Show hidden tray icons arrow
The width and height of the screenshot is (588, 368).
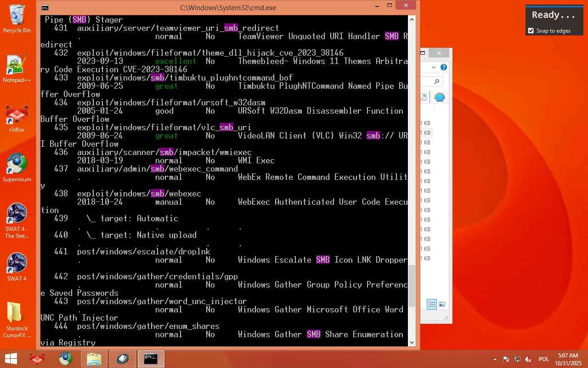pos(495,359)
